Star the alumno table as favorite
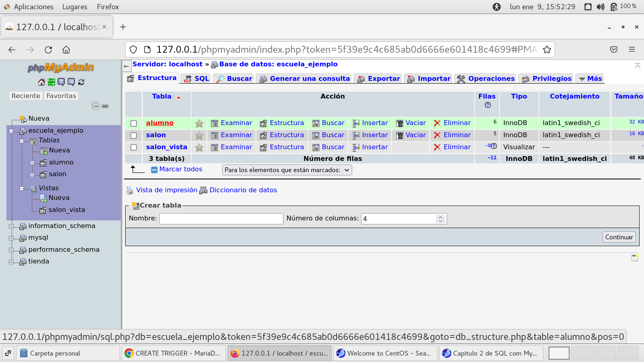Image resolution: width=644 pixels, height=362 pixels. coord(199,123)
